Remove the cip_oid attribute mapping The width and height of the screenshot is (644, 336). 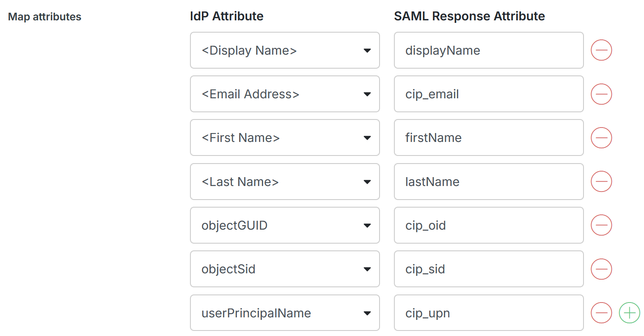click(601, 225)
